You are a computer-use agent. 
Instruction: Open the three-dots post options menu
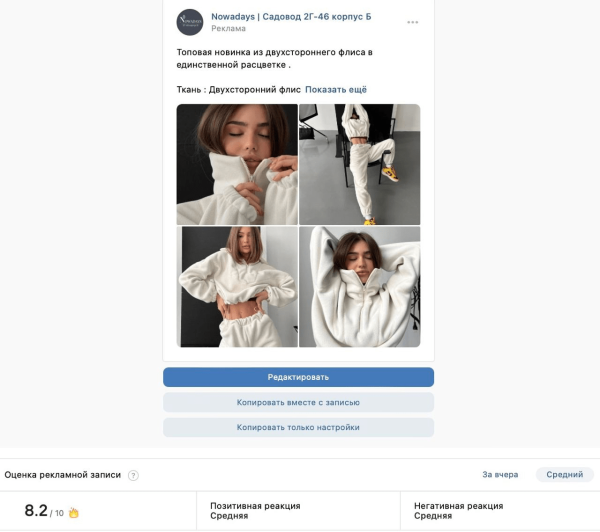click(412, 22)
